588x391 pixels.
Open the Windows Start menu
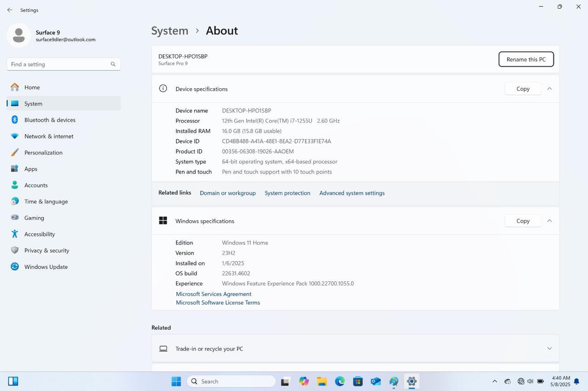(x=176, y=381)
